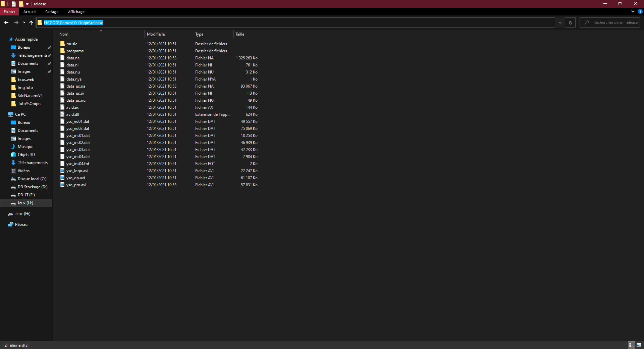Select the yso_logo.avi video file

tap(77, 171)
